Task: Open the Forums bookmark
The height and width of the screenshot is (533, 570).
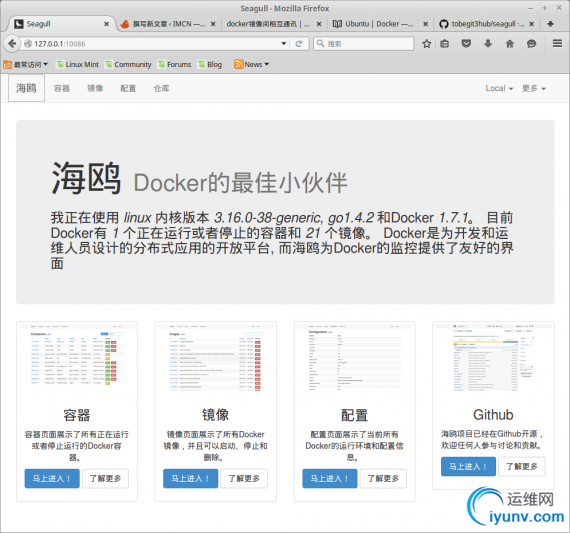Action: pyautogui.click(x=174, y=65)
